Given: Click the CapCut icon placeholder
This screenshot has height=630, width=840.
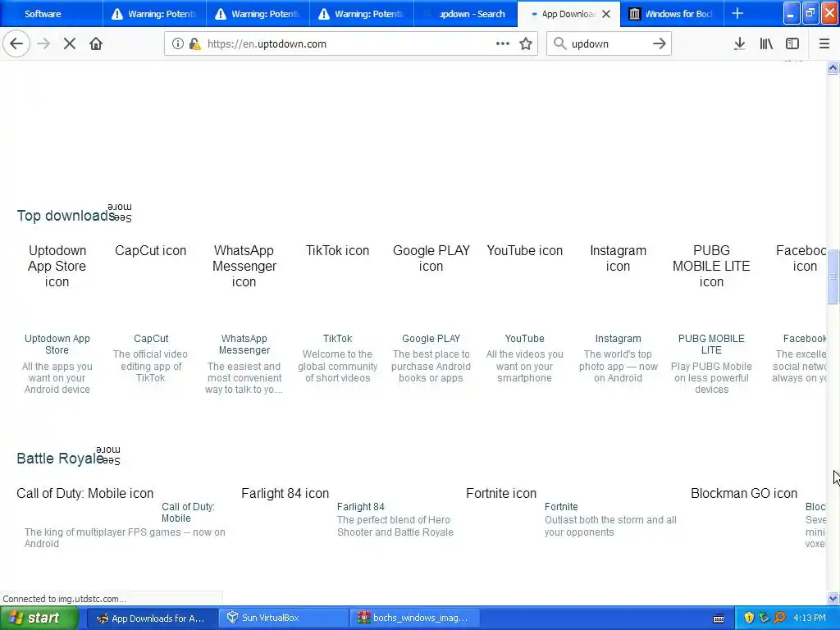Looking at the screenshot, I should [x=151, y=250].
